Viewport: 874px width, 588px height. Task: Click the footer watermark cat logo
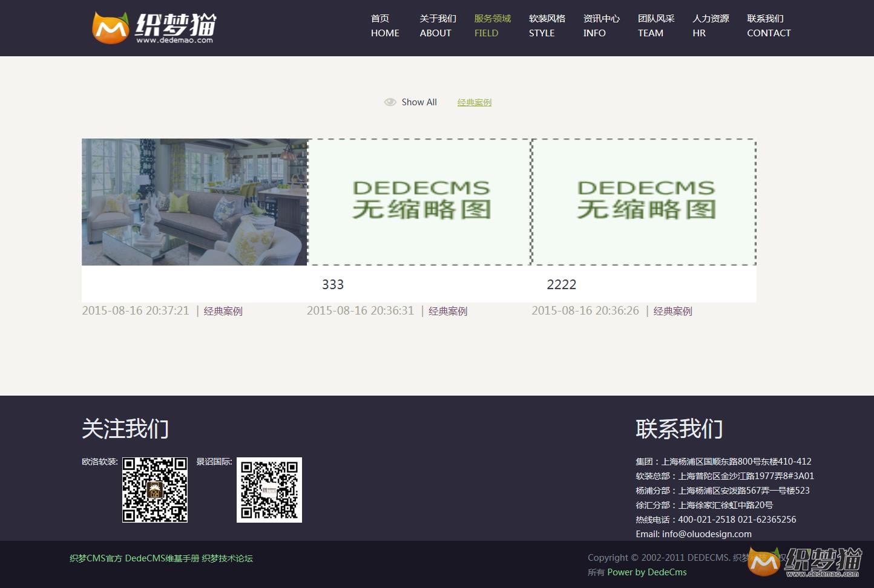(x=764, y=561)
